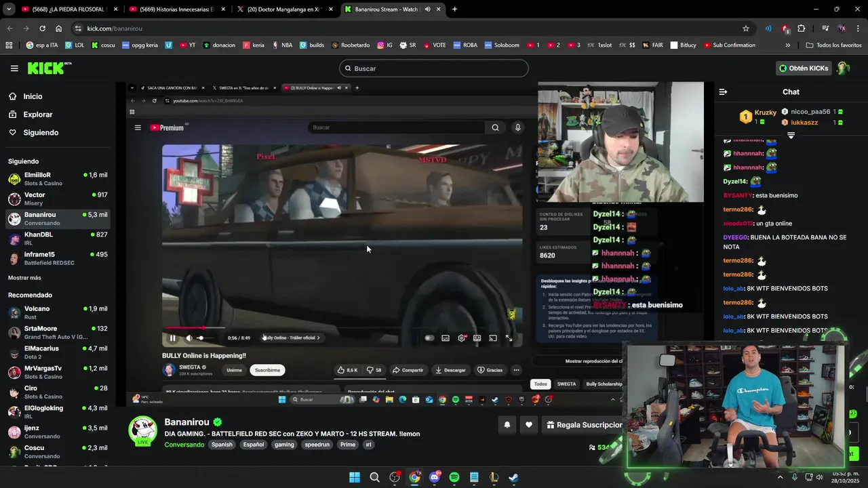Open SrtaMoore recommended channel

click(x=58, y=332)
